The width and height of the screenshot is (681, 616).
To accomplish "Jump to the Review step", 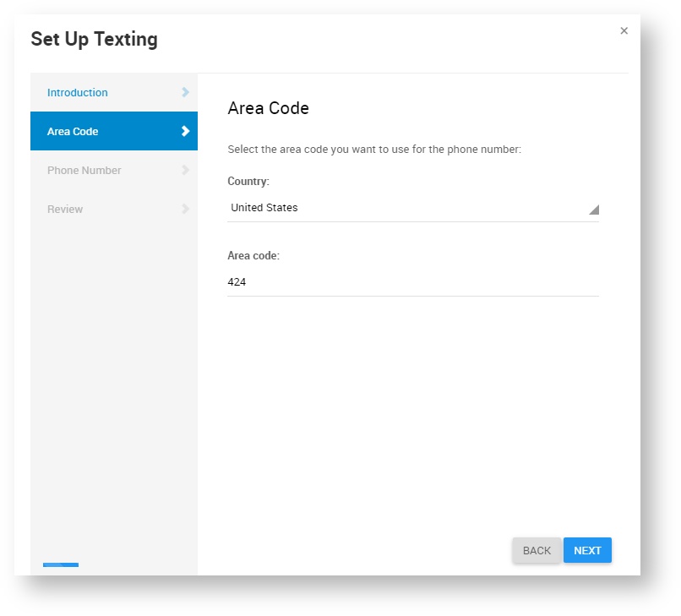I will [65, 209].
